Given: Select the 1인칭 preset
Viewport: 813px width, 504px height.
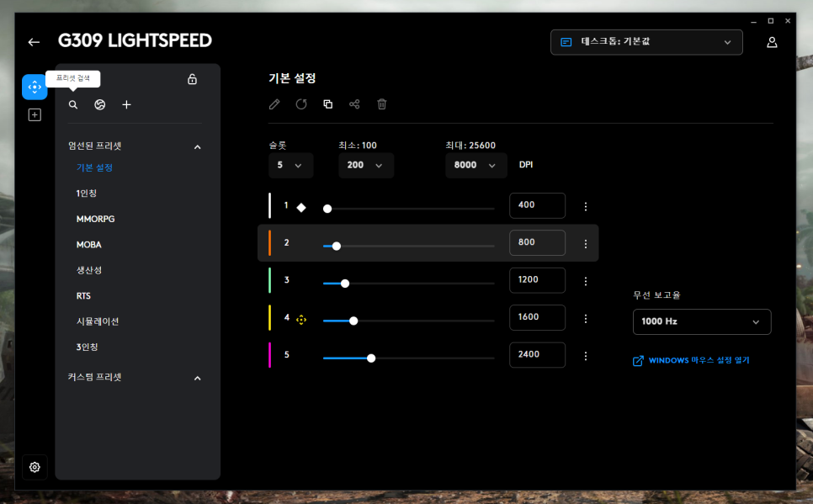Looking at the screenshot, I should coord(86,194).
